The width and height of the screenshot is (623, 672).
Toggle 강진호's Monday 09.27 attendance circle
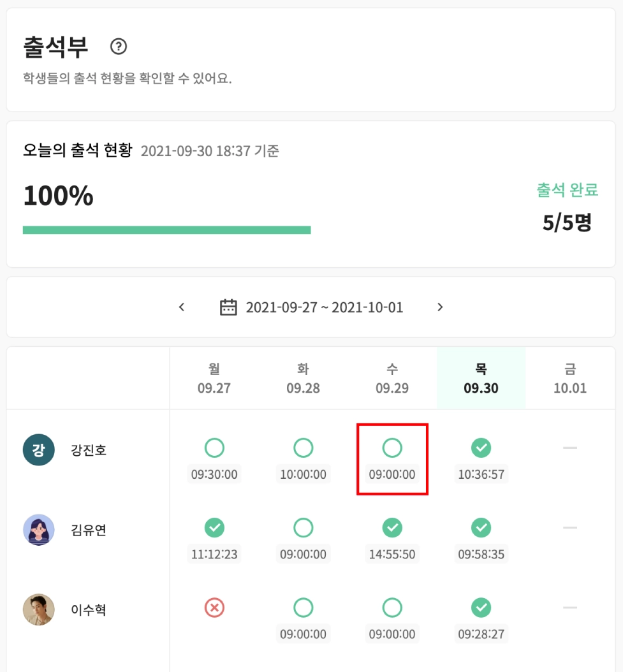214,448
